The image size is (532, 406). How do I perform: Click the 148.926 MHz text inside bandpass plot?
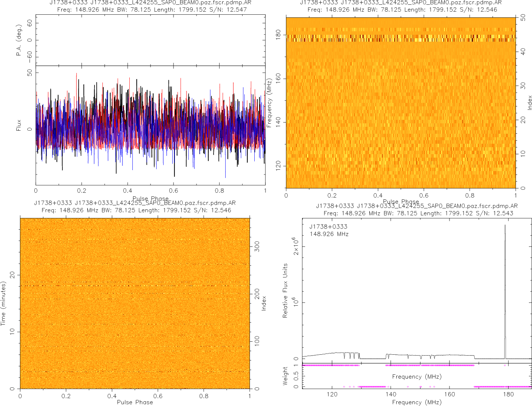[x=329, y=234]
